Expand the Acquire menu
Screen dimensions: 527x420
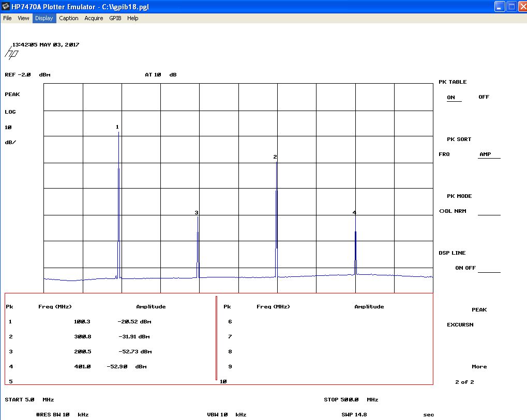(x=94, y=18)
